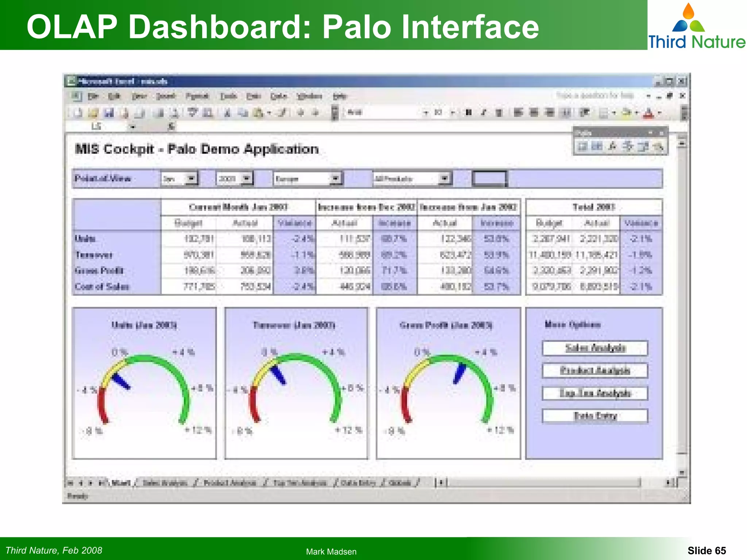The height and width of the screenshot is (560, 747).
Task: Click the Sales Analysis button under More Options
Action: [595, 348]
